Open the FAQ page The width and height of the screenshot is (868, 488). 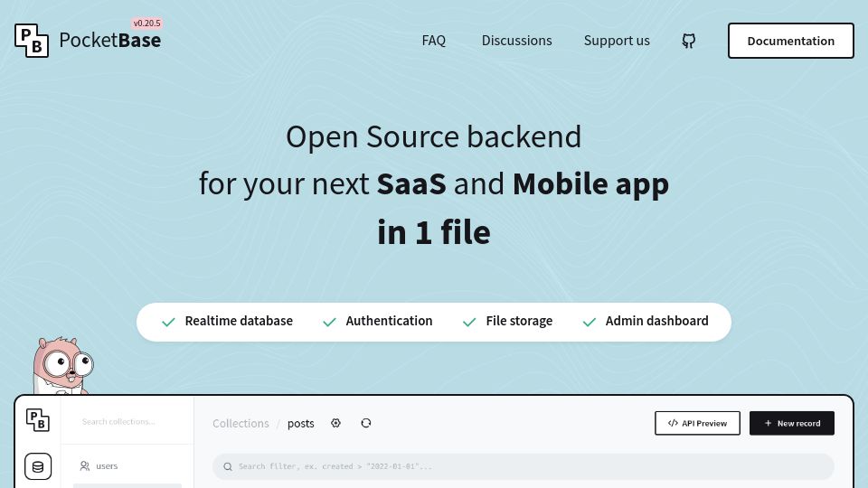(433, 41)
